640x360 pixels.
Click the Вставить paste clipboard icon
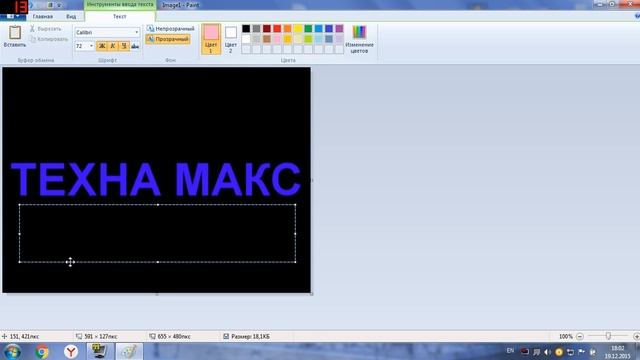coord(15,32)
